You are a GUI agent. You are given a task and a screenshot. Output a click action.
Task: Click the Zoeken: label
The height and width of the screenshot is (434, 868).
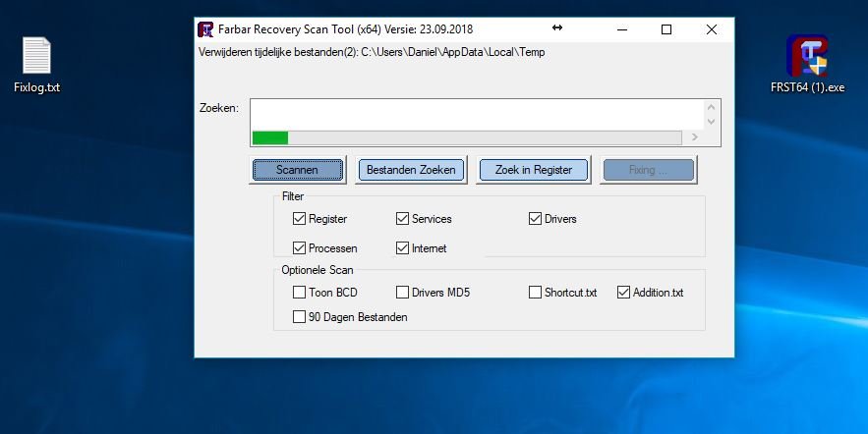[x=219, y=108]
